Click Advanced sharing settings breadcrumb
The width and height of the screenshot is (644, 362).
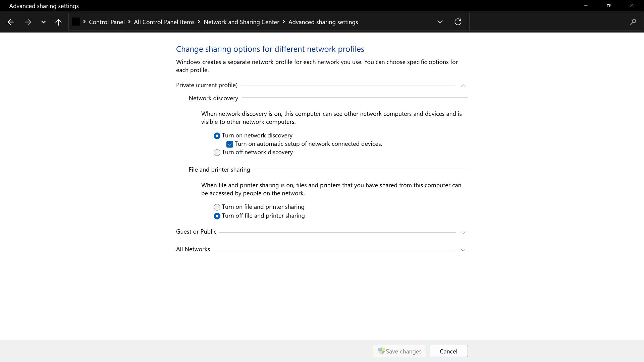tap(323, 22)
